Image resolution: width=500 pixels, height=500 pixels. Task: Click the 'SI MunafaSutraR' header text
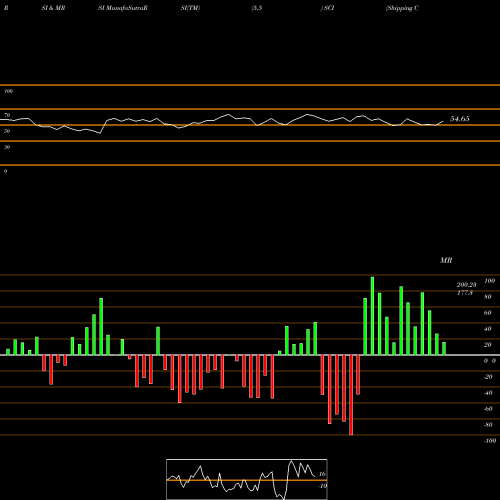[x=123, y=8]
